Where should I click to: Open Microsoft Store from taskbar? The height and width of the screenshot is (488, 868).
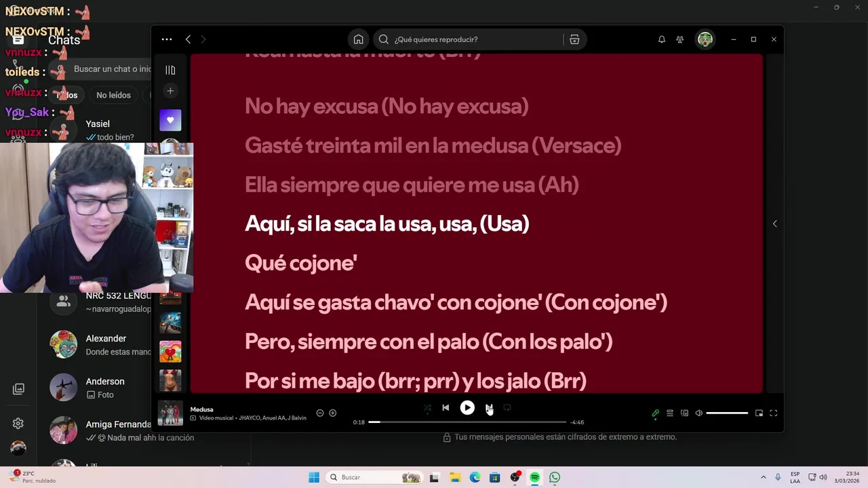[x=495, y=477]
